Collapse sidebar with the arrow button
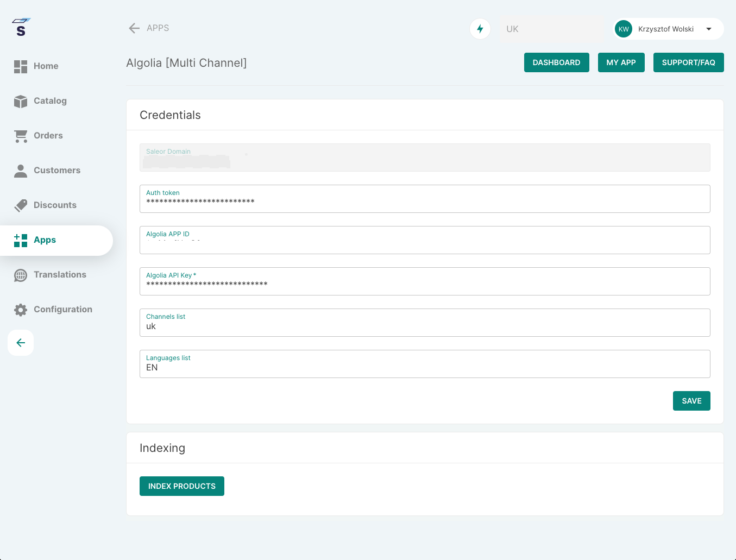Image resolution: width=736 pixels, height=560 pixels. tap(21, 343)
